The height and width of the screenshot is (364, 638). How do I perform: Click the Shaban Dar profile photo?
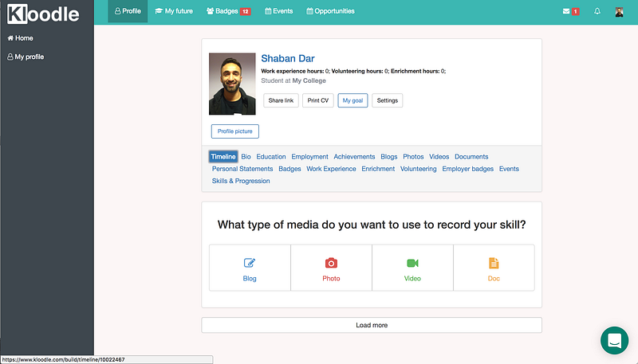tap(232, 84)
